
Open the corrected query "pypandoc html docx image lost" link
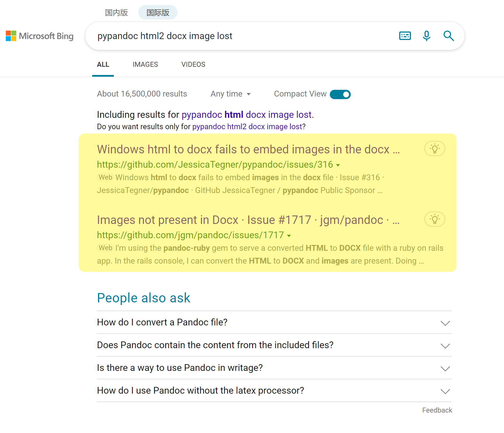(247, 115)
